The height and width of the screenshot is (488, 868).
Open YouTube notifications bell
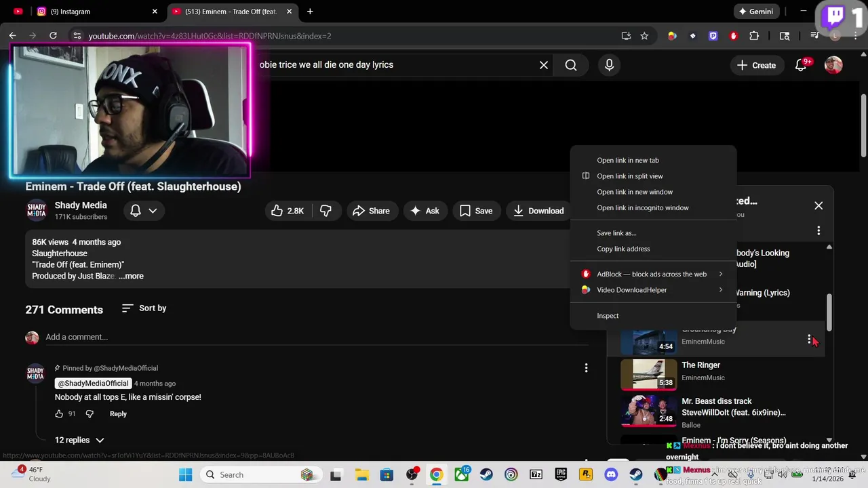pos(801,65)
